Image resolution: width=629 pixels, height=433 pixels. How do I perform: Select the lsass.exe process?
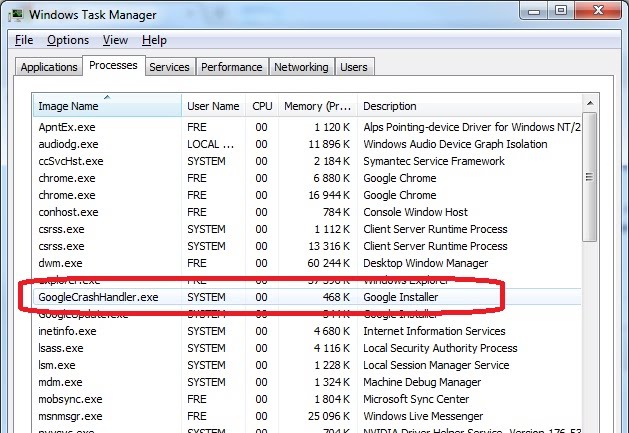click(x=307, y=348)
